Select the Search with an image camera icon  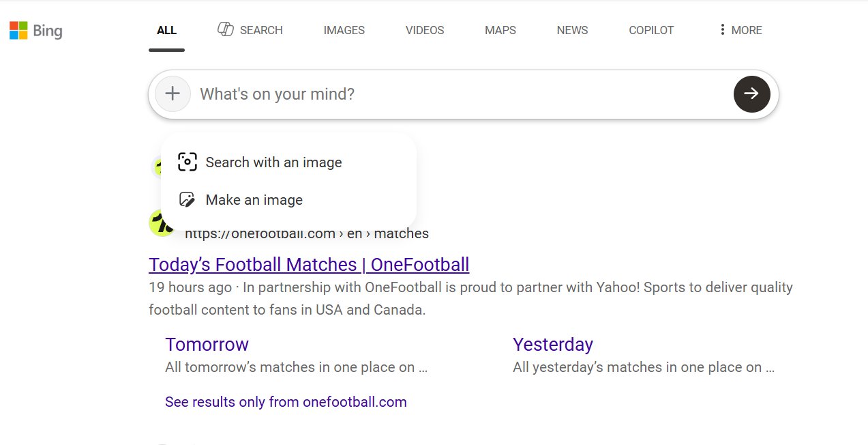pyautogui.click(x=187, y=162)
